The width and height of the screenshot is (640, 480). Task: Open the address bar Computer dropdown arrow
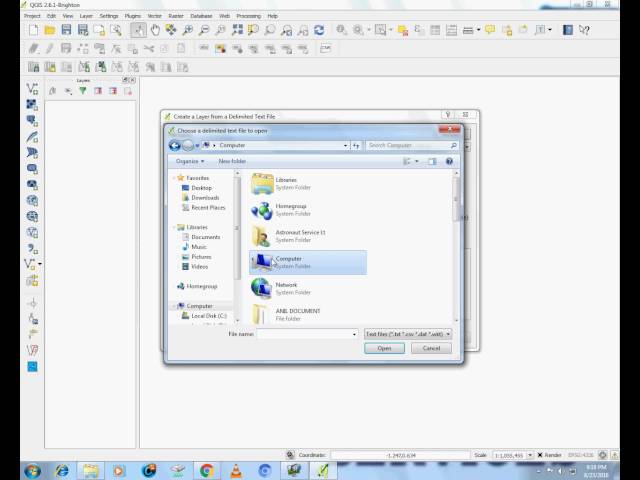pos(345,145)
